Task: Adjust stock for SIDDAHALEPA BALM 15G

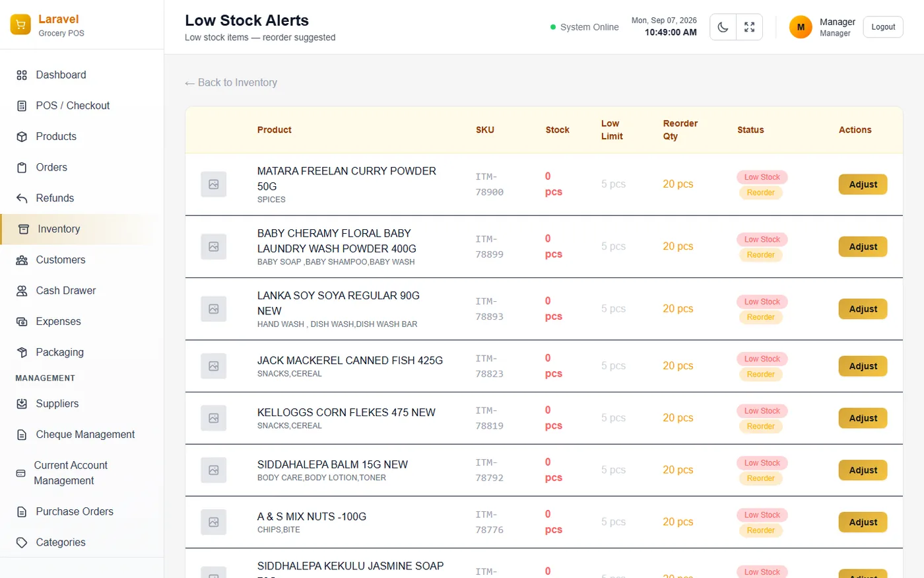Action: [863, 470]
